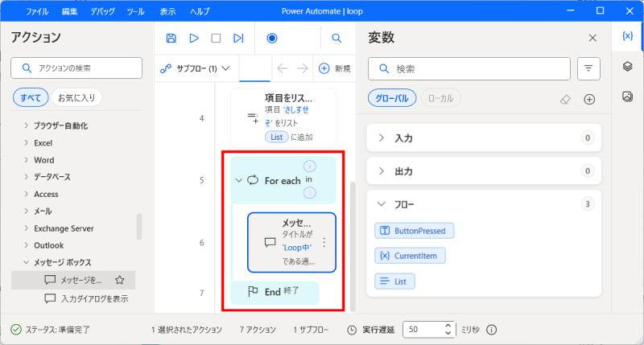Run the next action with the step icon
This screenshot has height=345, width=644.
[238, 38]
